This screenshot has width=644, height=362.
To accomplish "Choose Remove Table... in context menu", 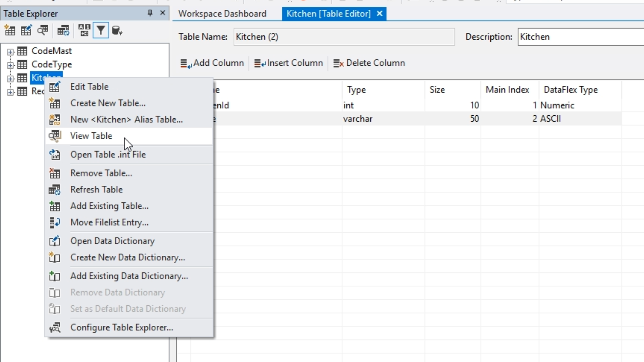I will 101,173.
